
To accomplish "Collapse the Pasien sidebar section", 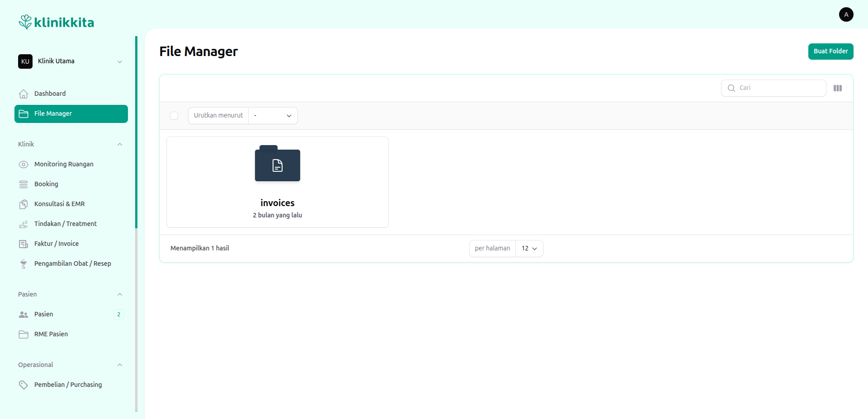I will 119,295.
